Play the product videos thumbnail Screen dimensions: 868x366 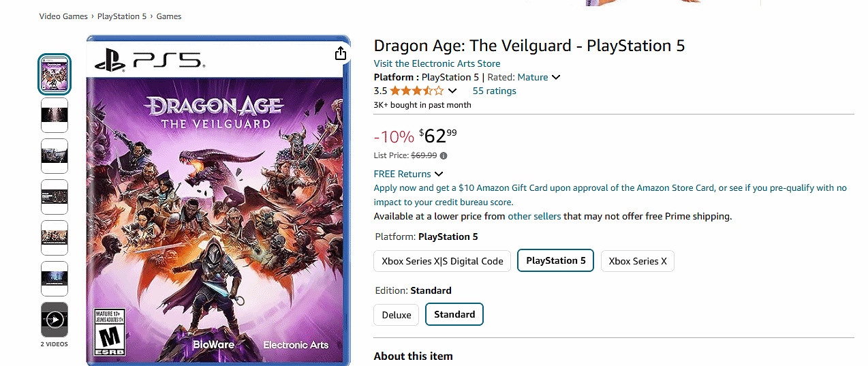[55, 320]
